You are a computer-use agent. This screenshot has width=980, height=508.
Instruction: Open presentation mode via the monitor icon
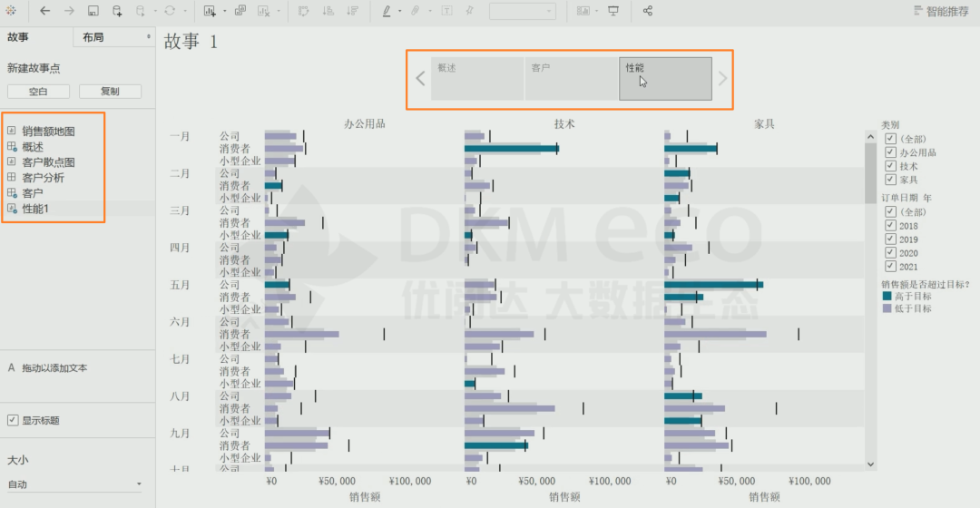click(x=614, y=11)
